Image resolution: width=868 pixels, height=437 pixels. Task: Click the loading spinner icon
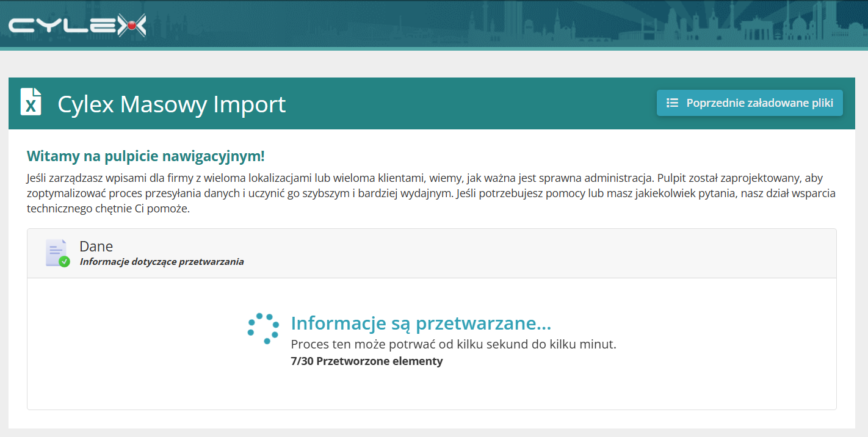point(263,329)
